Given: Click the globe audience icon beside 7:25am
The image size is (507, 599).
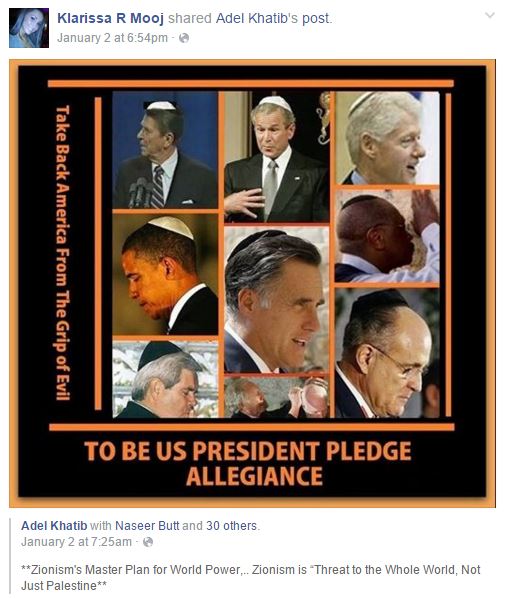Looking at the screenshot, I should (x=148, y=542).
